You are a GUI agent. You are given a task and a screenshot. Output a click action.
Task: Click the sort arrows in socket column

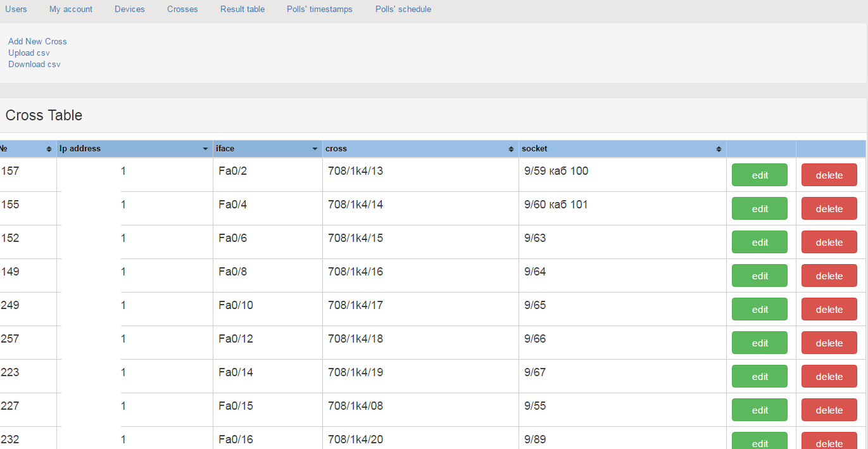[x=719, y=149]
